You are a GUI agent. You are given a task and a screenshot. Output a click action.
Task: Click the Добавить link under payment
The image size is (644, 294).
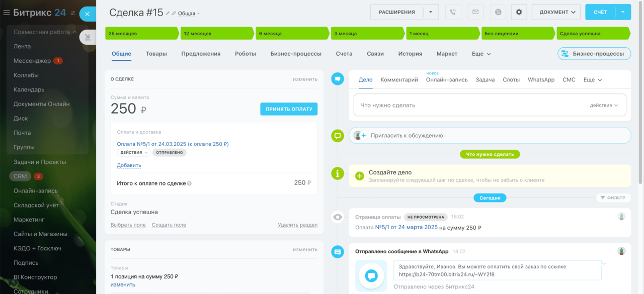pyautogui.click(x=129, y=165)
